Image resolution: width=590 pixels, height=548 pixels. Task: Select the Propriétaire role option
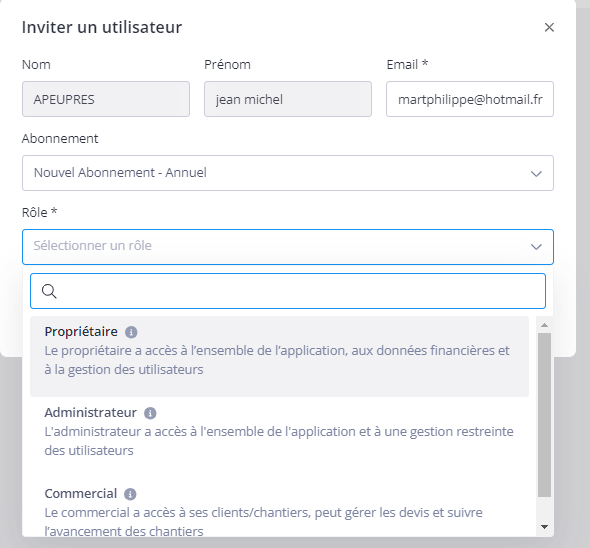[280, 356]
